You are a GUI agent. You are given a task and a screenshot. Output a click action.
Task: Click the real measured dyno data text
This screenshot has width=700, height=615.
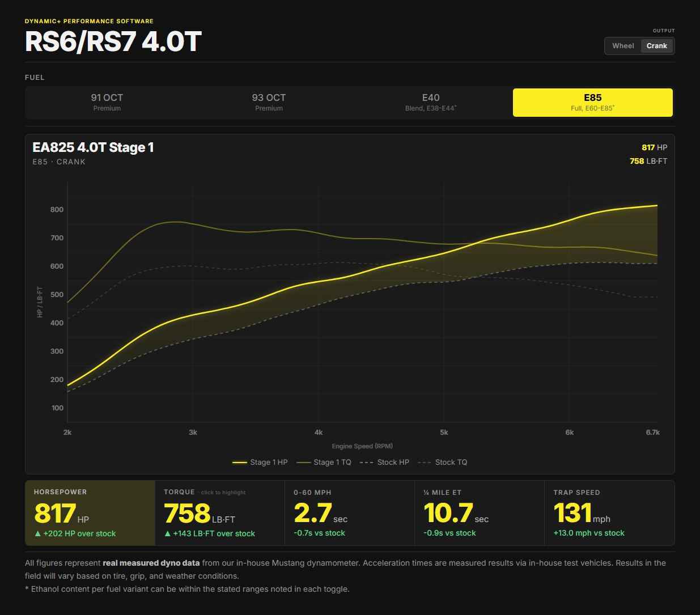click(151, 563)
